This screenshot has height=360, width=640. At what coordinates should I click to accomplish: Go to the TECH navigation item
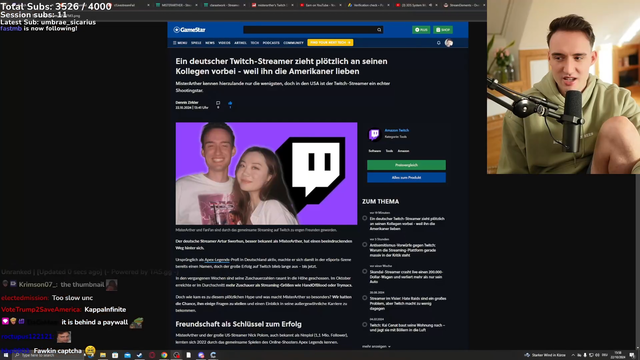coord(255,43)
